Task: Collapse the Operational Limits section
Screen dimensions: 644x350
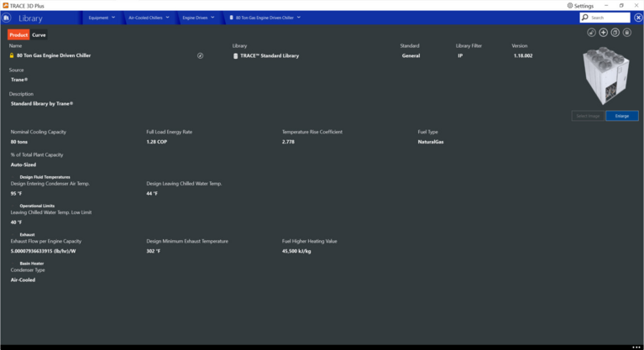Action: coord(13,206)
